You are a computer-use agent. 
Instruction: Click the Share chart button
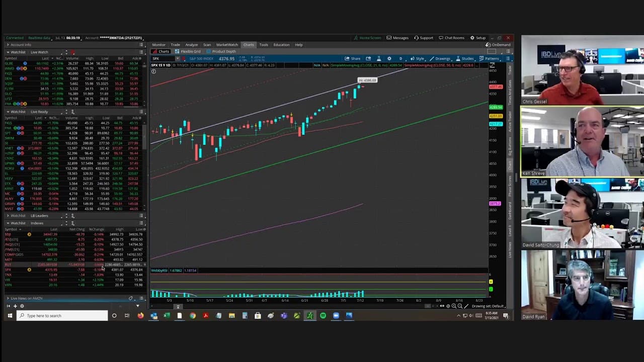point(352,58)
